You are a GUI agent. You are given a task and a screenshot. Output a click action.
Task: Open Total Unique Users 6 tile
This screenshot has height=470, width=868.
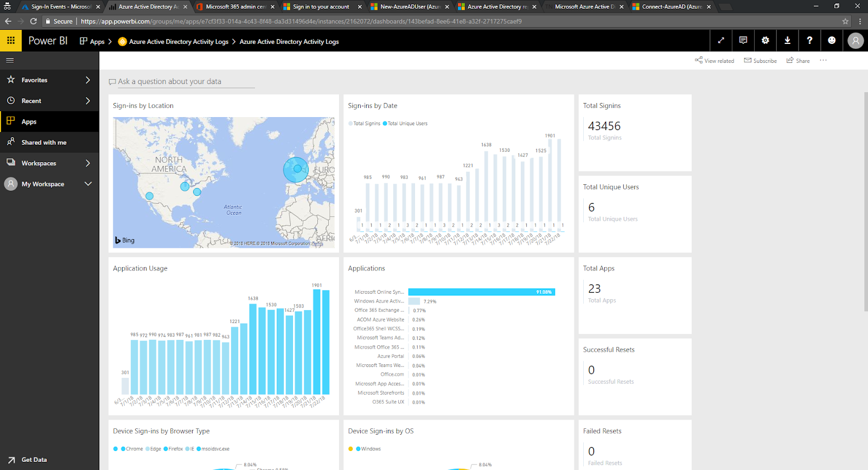click(x=635, y=214)
